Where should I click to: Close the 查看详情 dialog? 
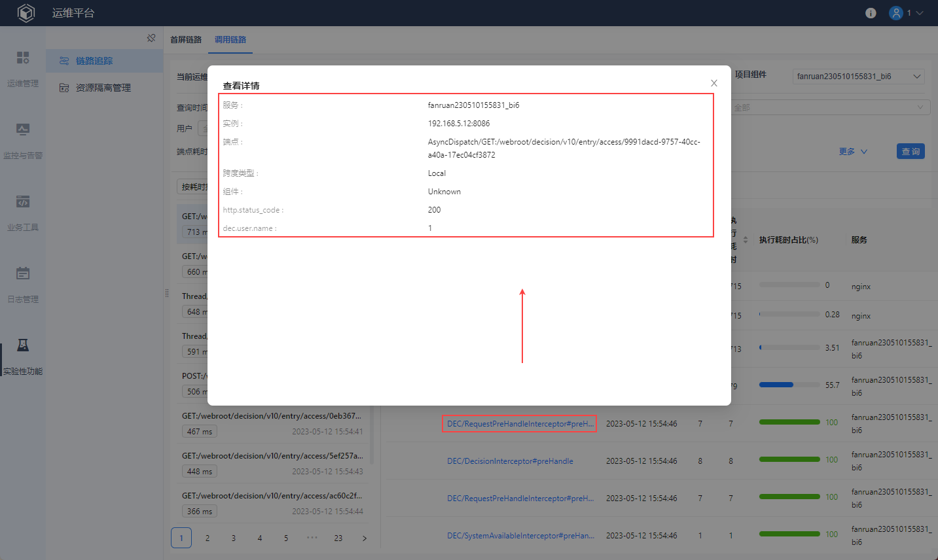(714, 83)
